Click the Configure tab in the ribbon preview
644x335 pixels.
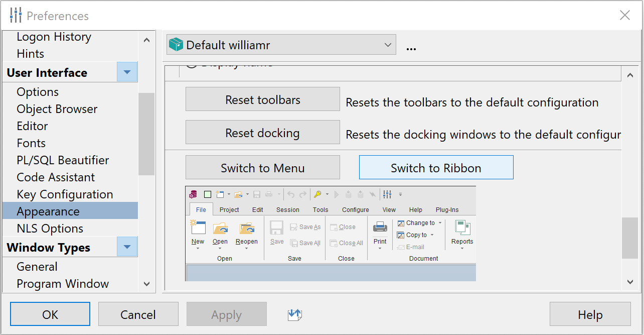(x=356, y=209)
